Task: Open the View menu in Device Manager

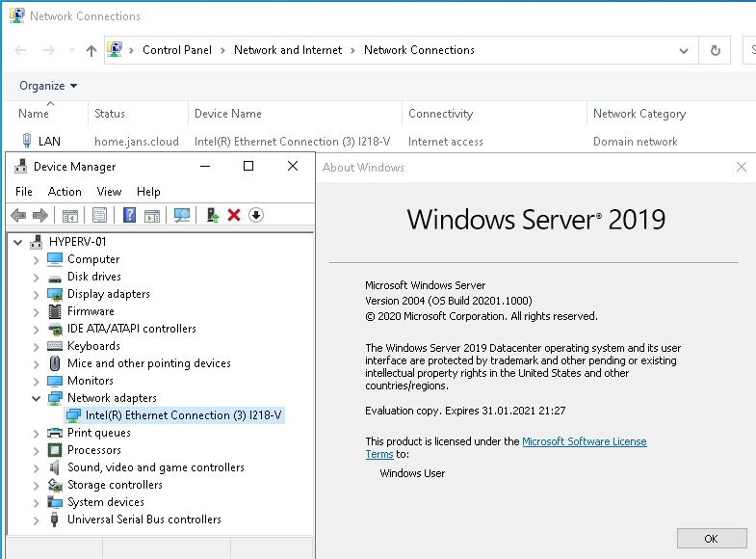Action: (x=109, y=192)
